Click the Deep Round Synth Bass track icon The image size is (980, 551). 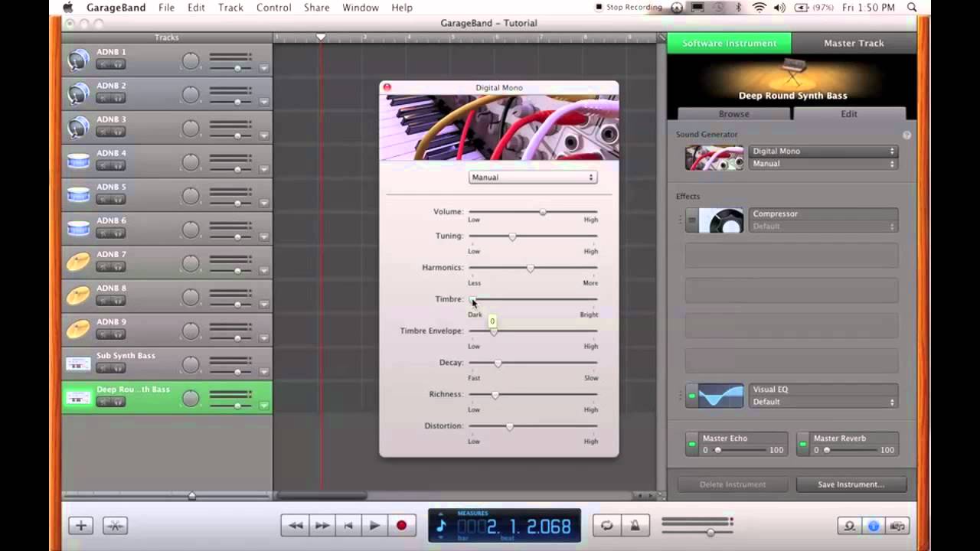click(78, 397)
